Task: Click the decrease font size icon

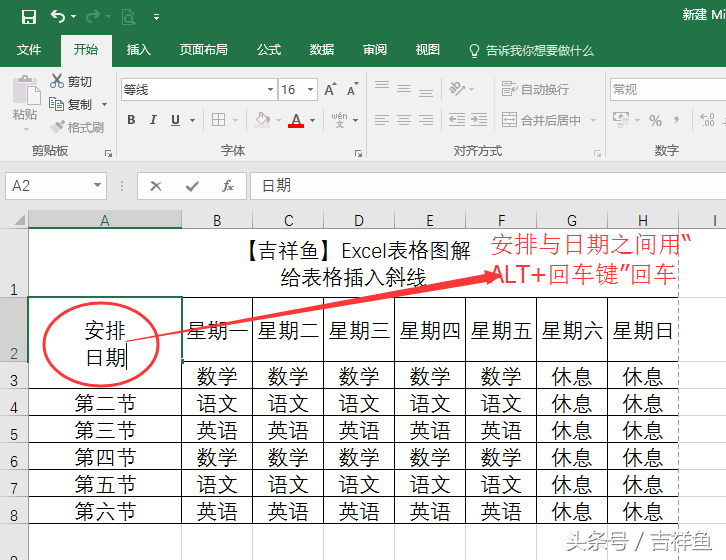Action: [352, 89]
